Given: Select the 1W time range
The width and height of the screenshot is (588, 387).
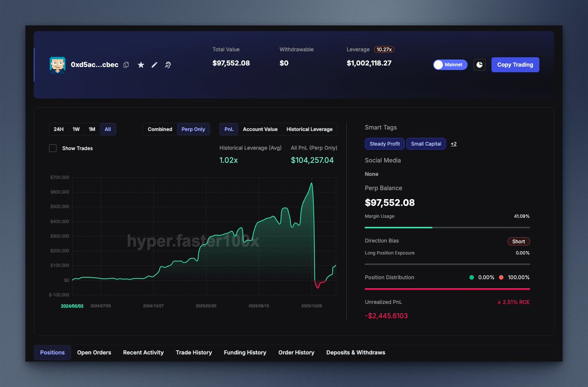Looking at the screenshot, I should pos(76,129).
